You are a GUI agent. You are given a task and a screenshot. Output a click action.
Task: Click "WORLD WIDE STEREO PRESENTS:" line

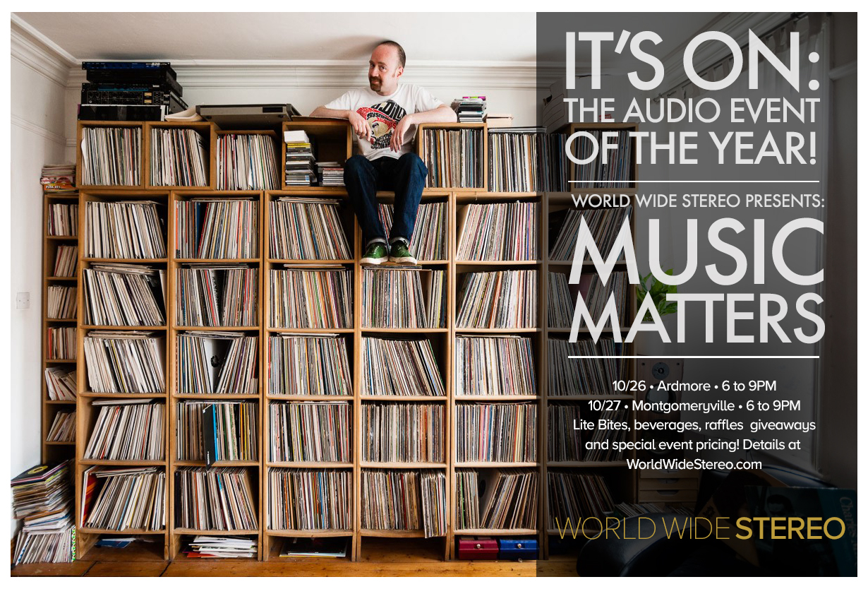(x=698, y=201)
